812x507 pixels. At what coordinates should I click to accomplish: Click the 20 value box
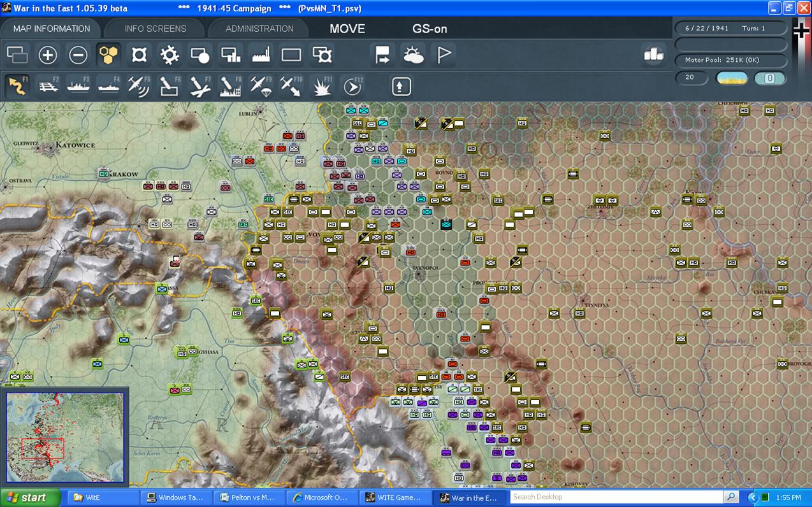point(692,78)
